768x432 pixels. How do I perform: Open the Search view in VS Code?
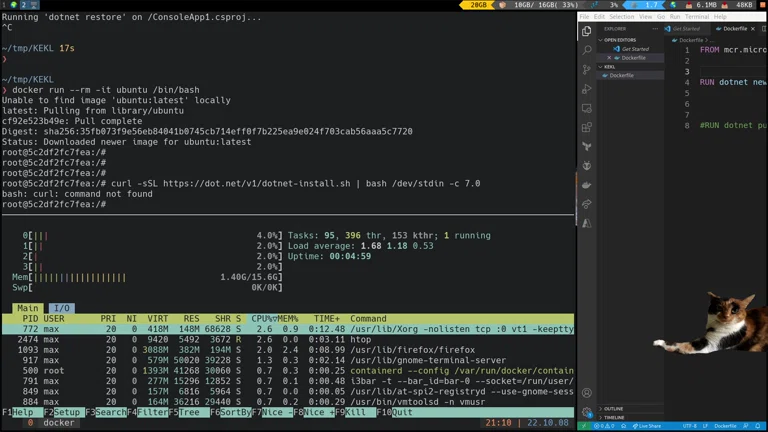[x=586, y=50]
